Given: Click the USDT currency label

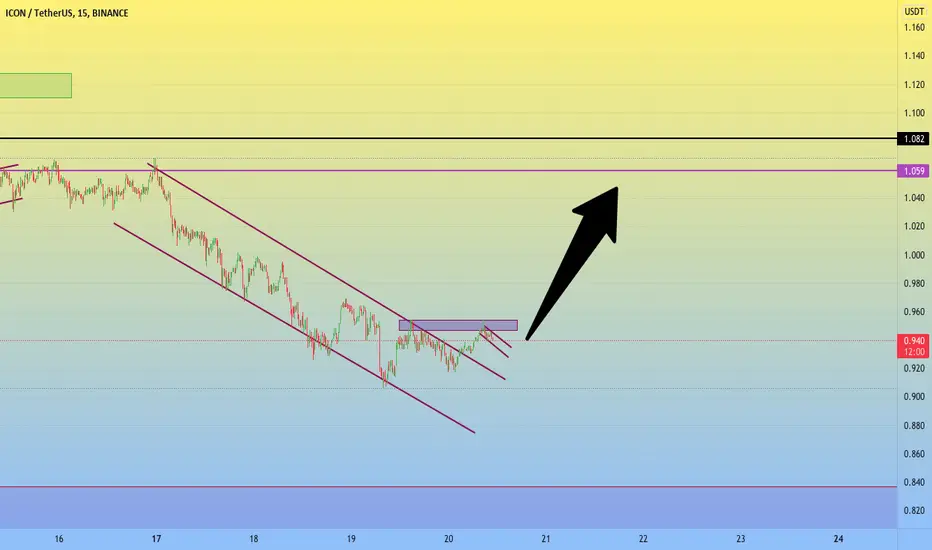Looking at the screenshot, I should [914, 12].
